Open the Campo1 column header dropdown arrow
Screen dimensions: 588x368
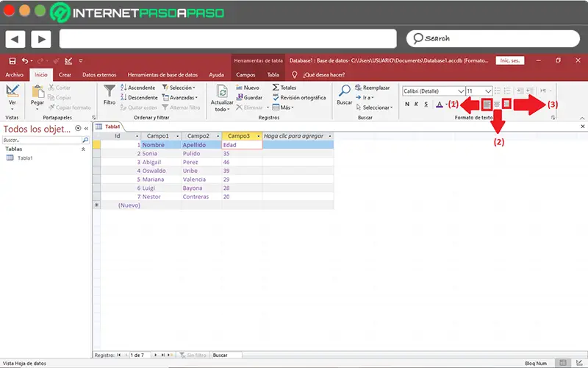[177, 136]
